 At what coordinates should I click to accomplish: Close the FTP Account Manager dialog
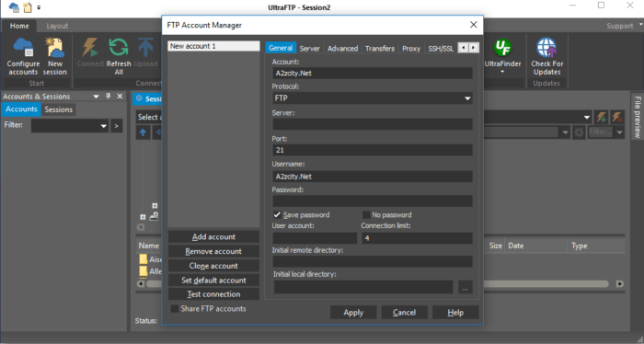click(x=473, y=25)
